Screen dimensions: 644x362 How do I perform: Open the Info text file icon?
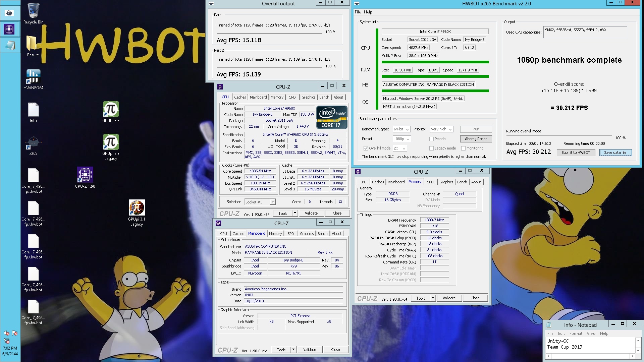[x=33, y=112]
